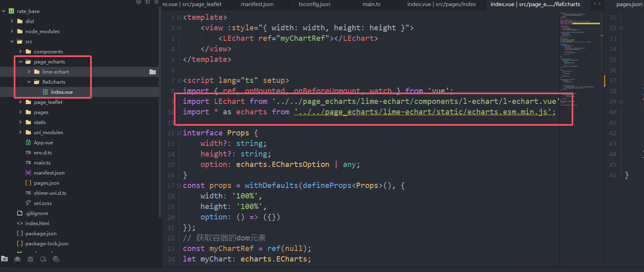Fold the interface Props block

179,133
